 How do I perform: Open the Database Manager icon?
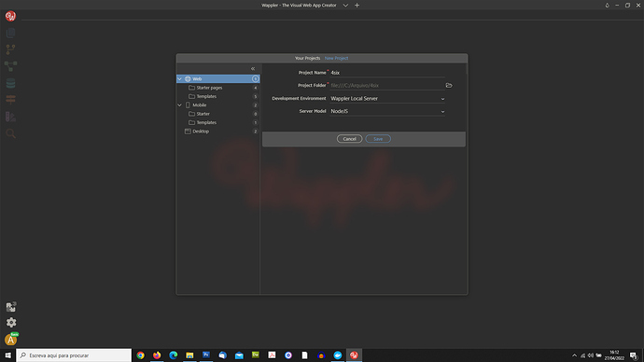(10, 83)
